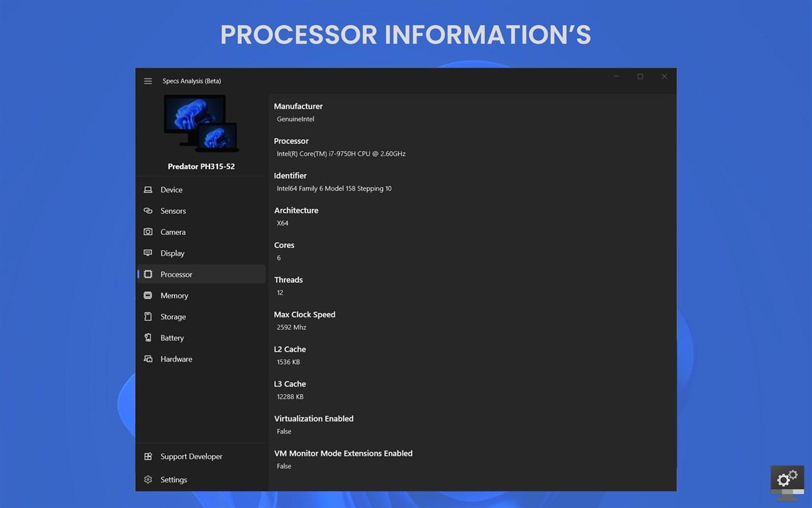Viewport: 812px width, 508px height.
Task: Switch to the Processor section
Action: point(176,274)
